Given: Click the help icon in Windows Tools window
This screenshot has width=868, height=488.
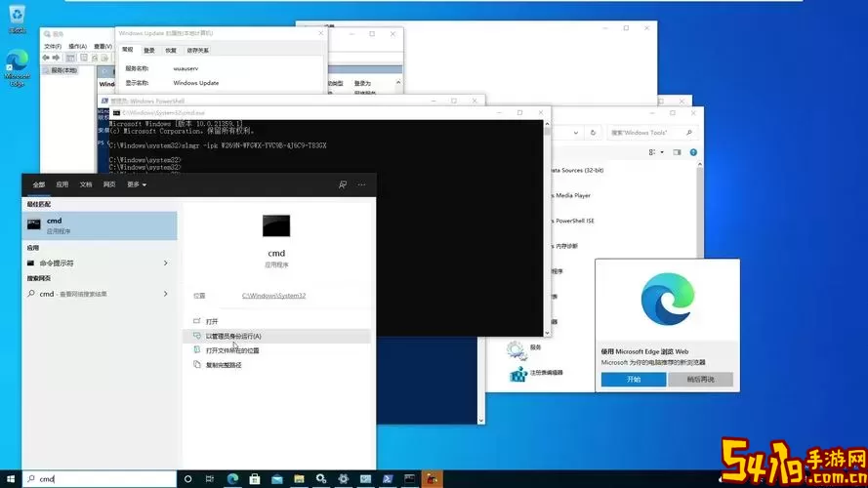Looking at the screenshot, I should 693,152.
